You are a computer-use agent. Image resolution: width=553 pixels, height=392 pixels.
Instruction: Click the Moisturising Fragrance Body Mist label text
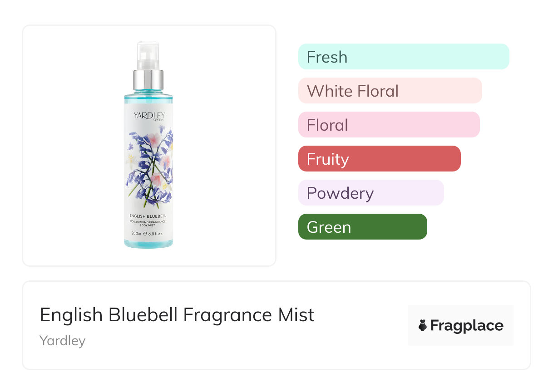pyautogui.click(x=148, y=222)
